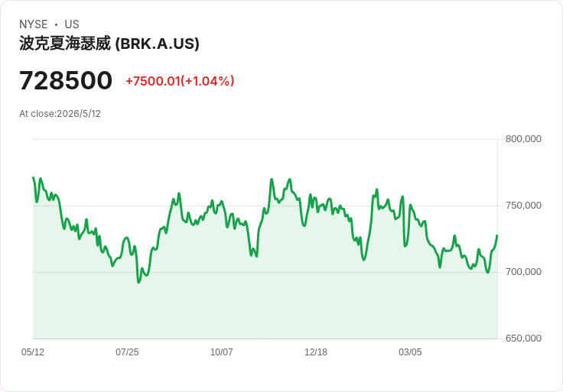
Task: Click the green shaded area under the line
Action: [x=265, y=305]
